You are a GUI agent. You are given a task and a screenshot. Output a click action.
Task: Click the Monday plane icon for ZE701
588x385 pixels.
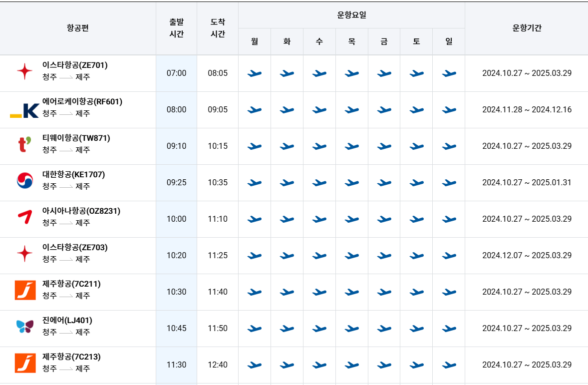pos(255,73)
